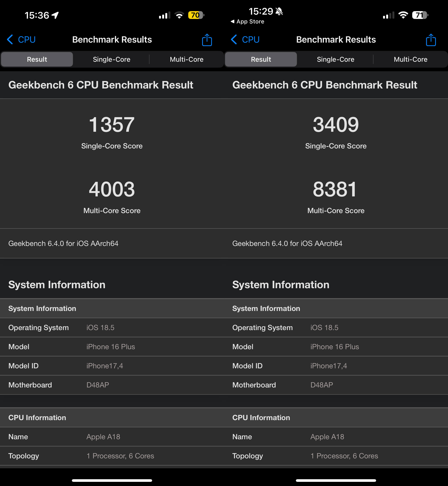Tap the 15:29 clock
Screen dimensions: 448x486
(261, 11)
